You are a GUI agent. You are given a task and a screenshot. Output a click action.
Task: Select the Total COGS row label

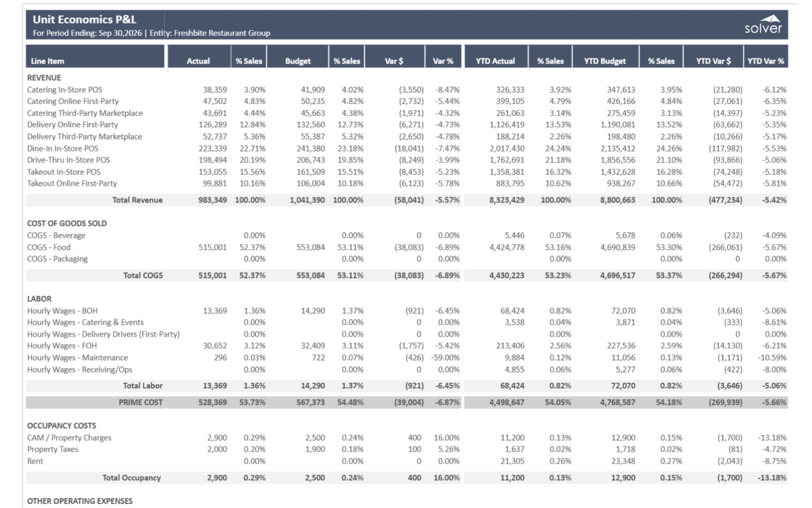coord(143,275)
